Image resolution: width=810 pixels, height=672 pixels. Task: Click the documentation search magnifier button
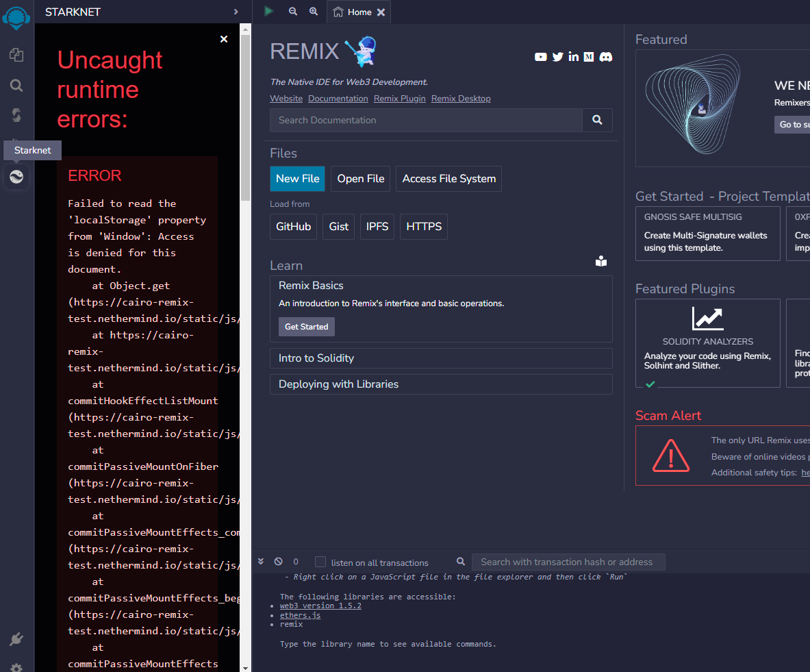597,120
